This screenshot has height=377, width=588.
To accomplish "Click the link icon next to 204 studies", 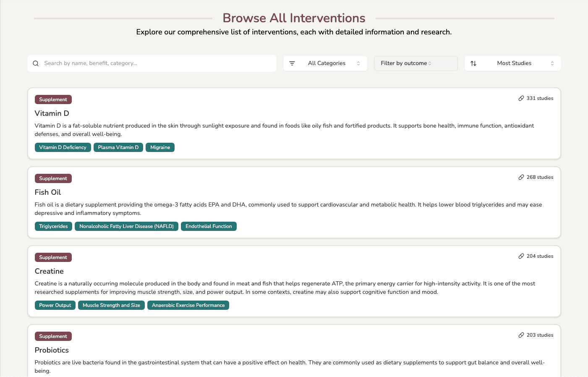I will click(521, 256).
